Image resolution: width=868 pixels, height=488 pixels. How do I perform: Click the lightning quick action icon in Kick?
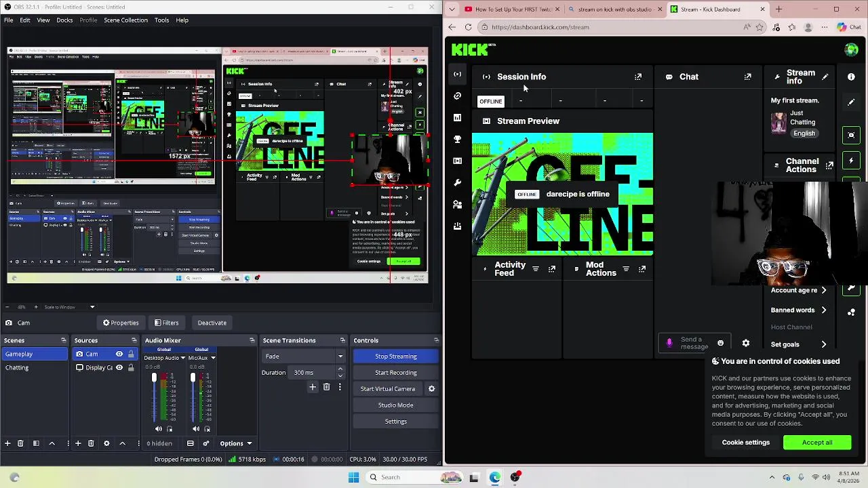click(x=851, y=161)
